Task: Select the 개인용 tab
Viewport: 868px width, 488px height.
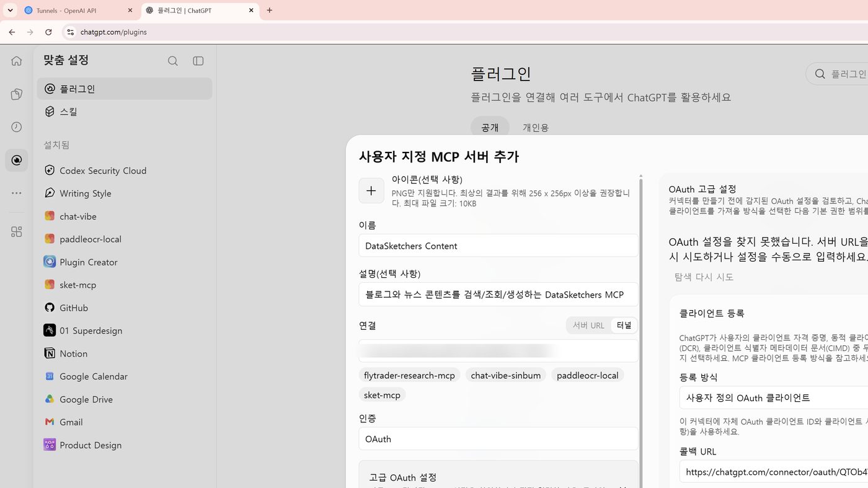Action: [x=536, y=127]
